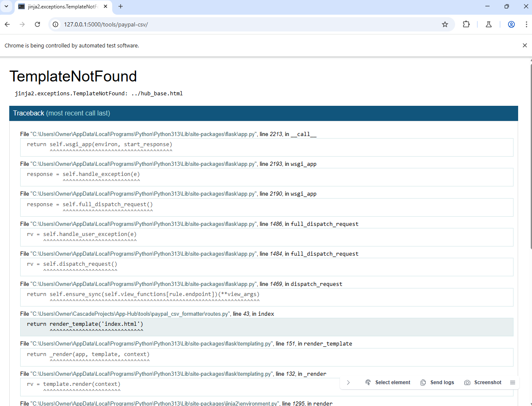Click the Send logs button
This screenshot has width=532, height=406.
[x=437, y=382]
